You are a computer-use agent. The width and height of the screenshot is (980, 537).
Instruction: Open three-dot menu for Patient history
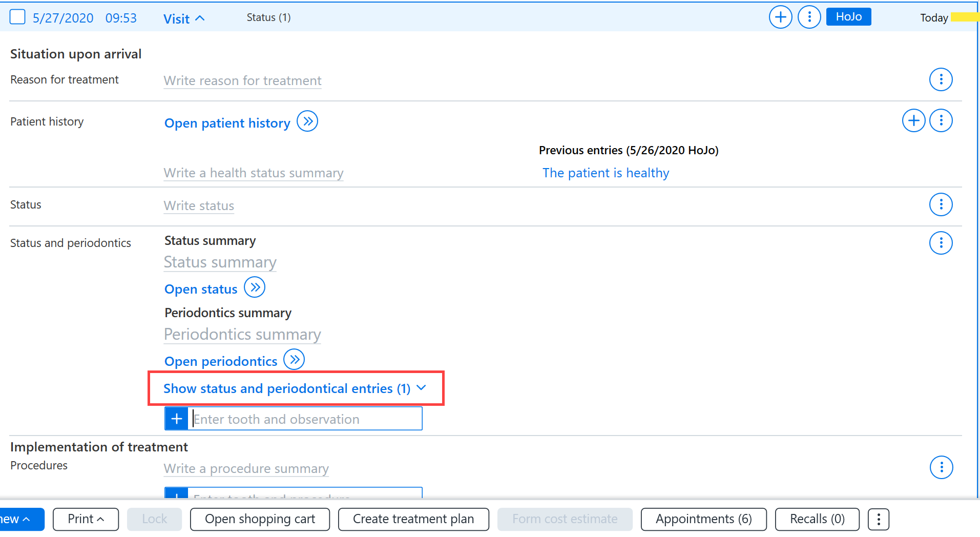click(941, 120)
